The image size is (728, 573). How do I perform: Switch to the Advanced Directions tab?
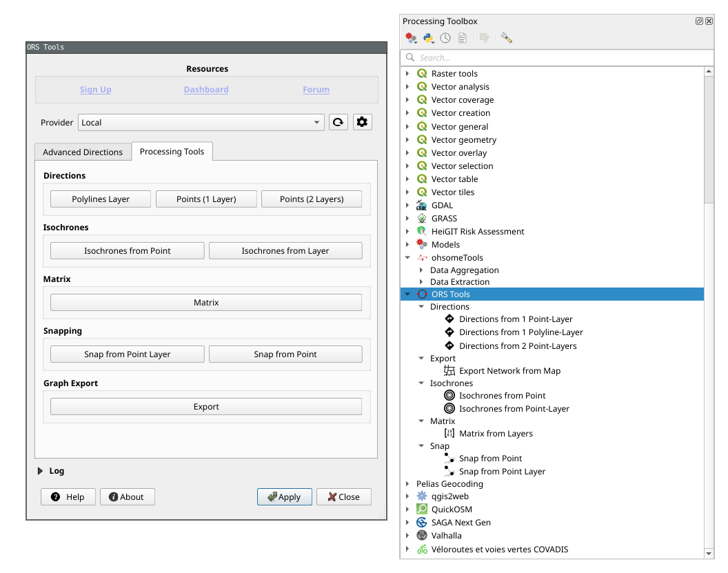tap(83, 152)
